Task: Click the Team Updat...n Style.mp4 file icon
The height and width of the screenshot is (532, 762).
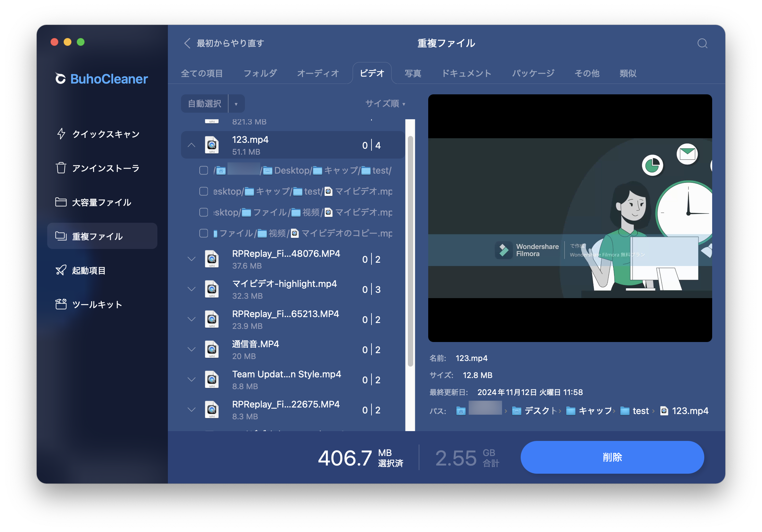Action: pos(212,380)
